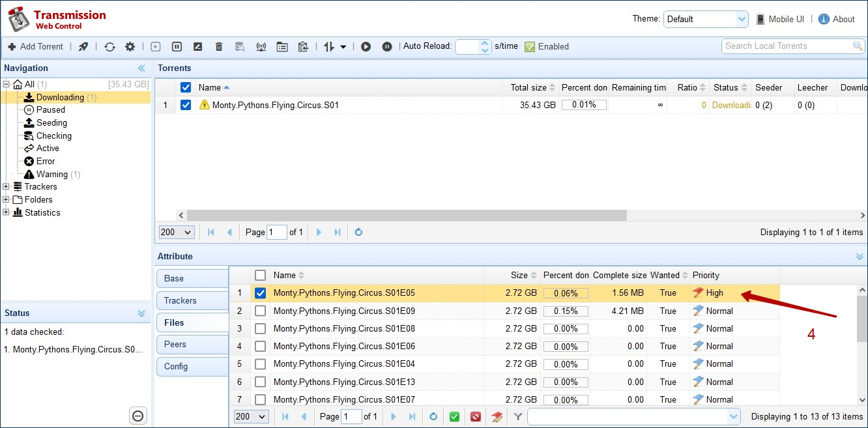Click the Add Torrent button
This screenshot has height=428, width=868.
(36, 46)
